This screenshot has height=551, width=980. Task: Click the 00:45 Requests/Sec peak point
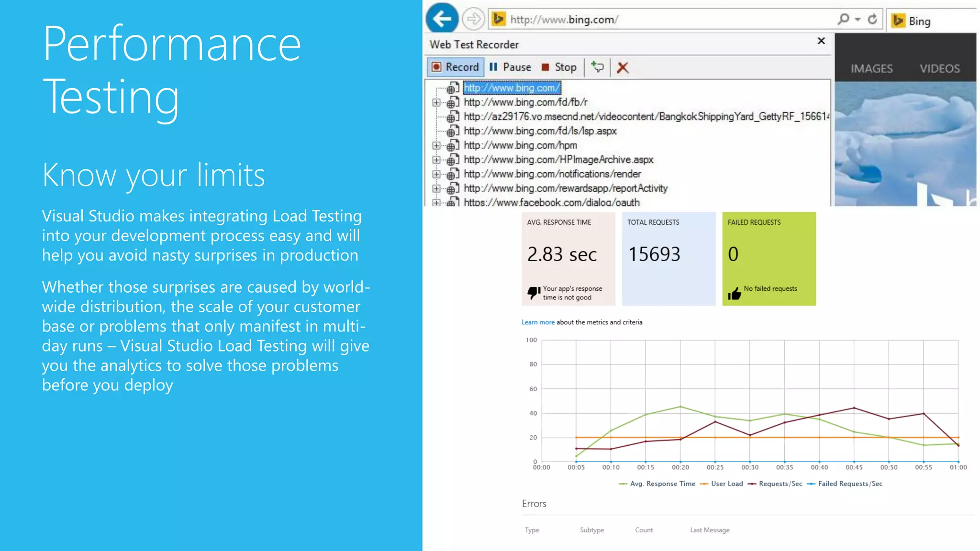pyautogui.click(x=854, y=408)
